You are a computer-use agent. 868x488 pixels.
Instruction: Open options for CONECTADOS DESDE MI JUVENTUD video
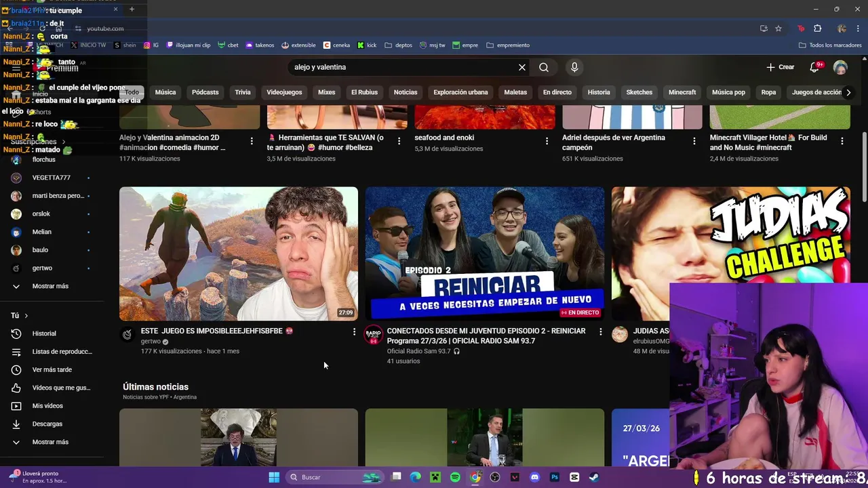[600, 331]
